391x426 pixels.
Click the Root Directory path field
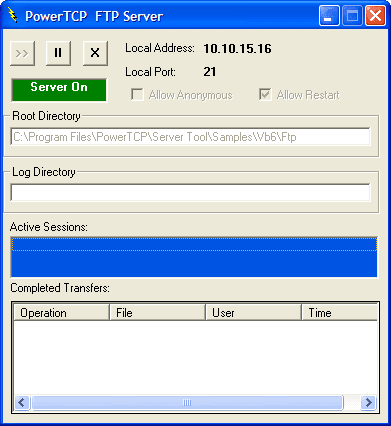coord(190,137)
